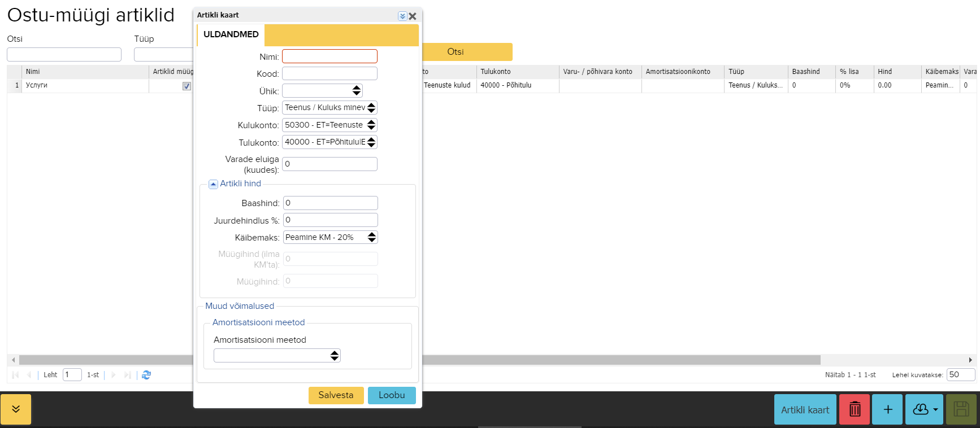Toggle Artiklid müügiks checkbox for Услуги
This screenshot has height=428, width=980.
click(x=187, y=86)
